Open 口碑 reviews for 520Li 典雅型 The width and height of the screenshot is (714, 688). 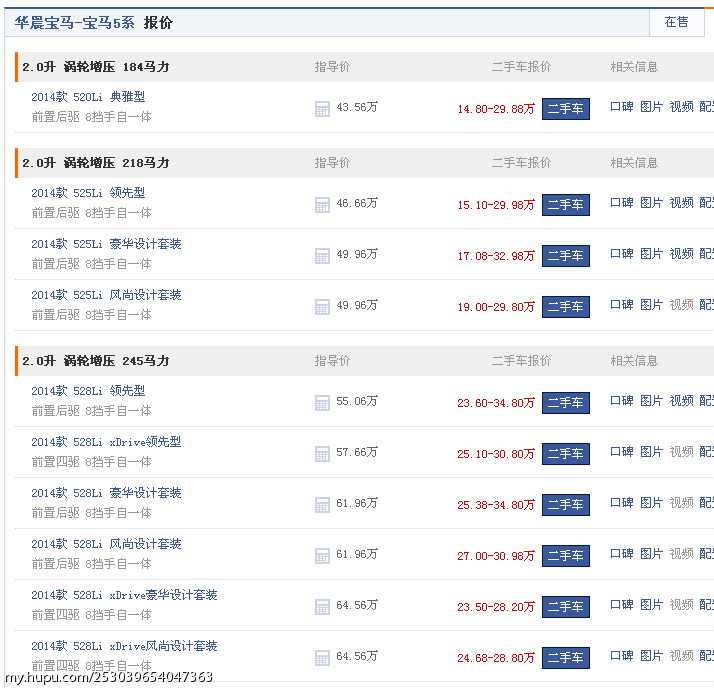[x=622, y=107]
